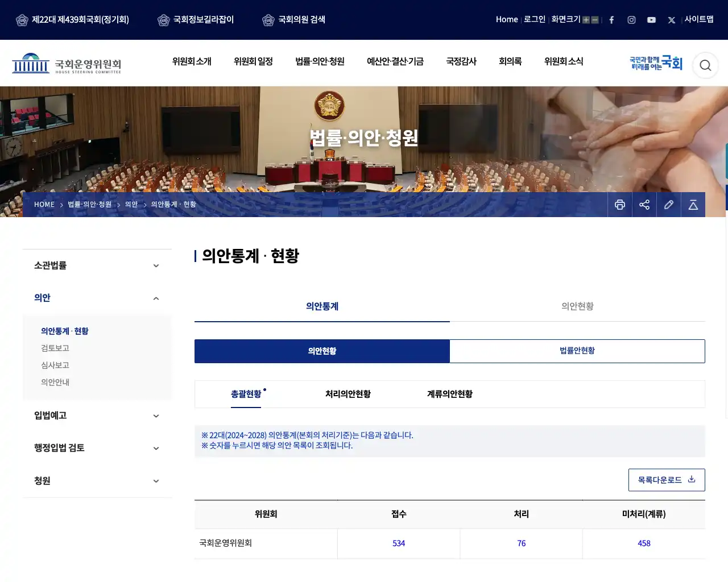Open the 사이트맵 link
Viewport: 728px width, 582px height.
coord(699,19)
